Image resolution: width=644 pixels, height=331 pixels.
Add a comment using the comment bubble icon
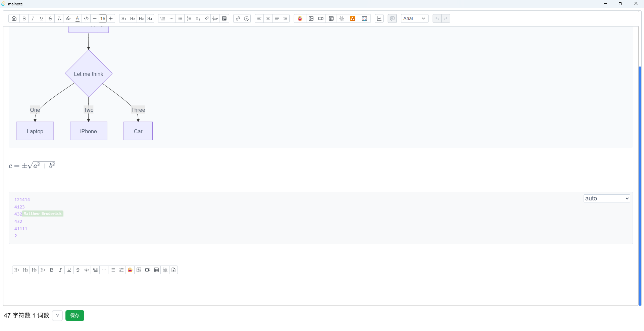[x=392, y=18]
